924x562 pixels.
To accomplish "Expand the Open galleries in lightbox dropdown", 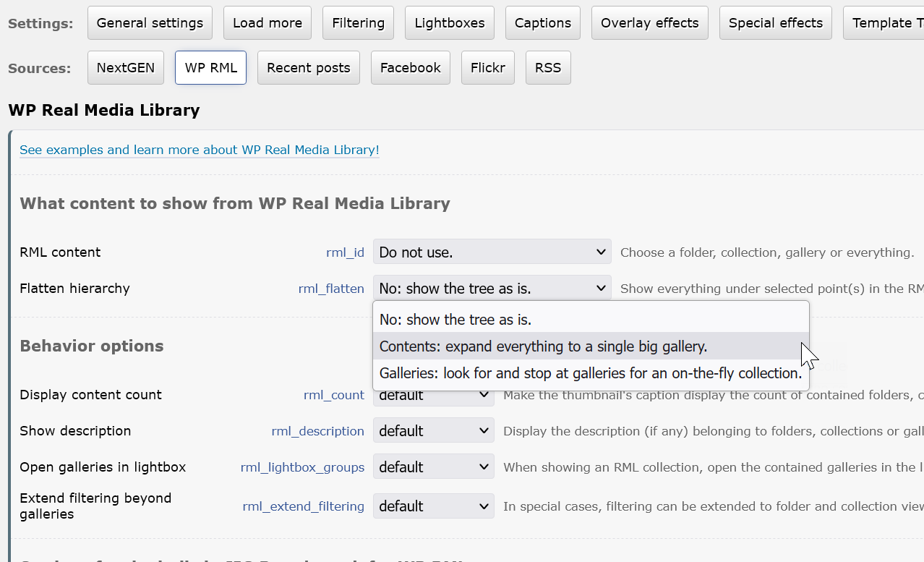I will (x=433, y=467).
